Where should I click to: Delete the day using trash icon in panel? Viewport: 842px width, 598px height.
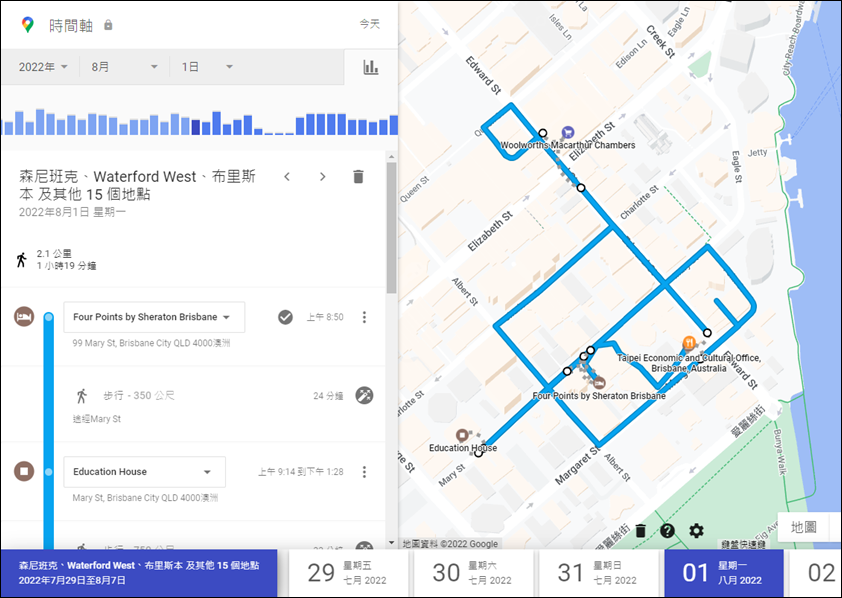[x=358, y=177]
